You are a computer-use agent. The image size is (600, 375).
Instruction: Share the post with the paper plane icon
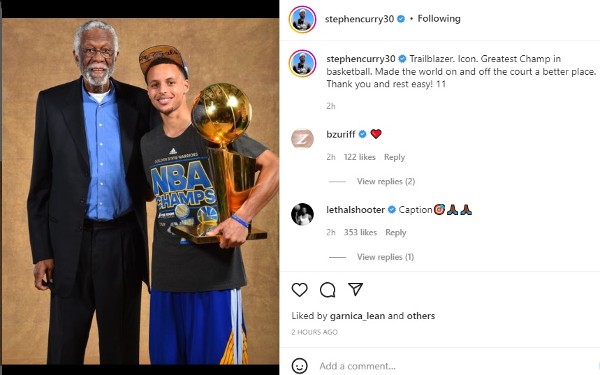(x=355, y=289)
